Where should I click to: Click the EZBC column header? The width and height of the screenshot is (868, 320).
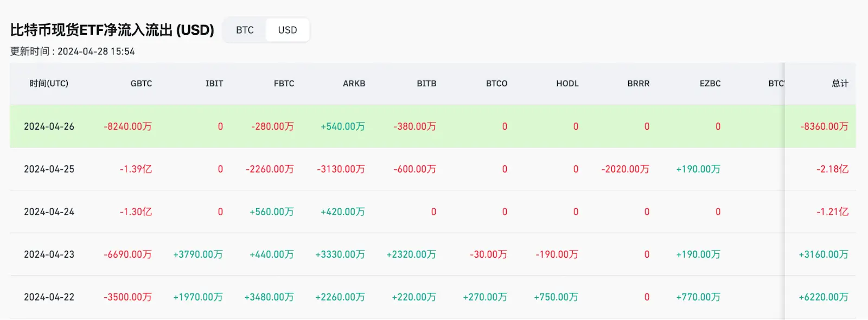710,84
